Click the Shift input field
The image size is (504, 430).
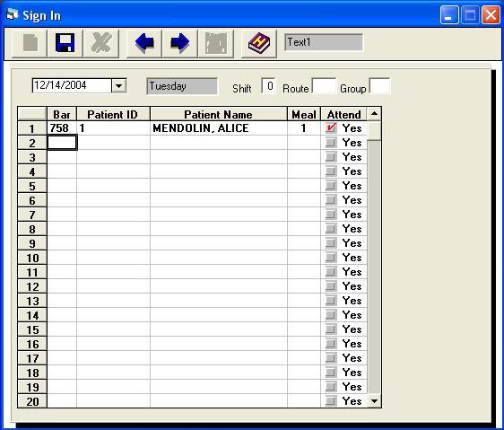pos(268,86)
